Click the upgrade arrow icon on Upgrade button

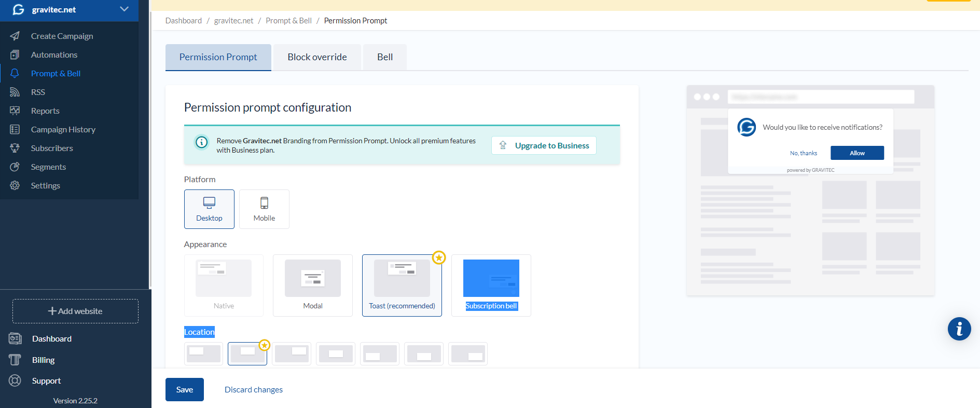click(x=503, y=145)
